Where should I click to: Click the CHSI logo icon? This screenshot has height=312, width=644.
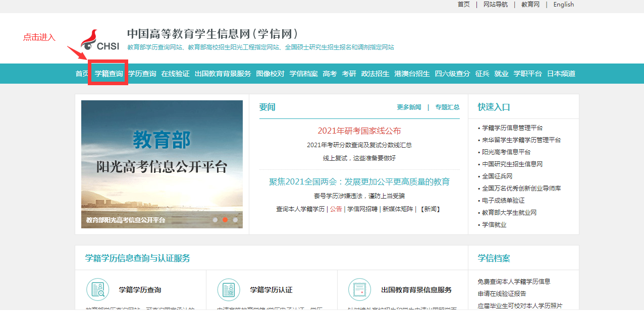(x=100, y=41)
